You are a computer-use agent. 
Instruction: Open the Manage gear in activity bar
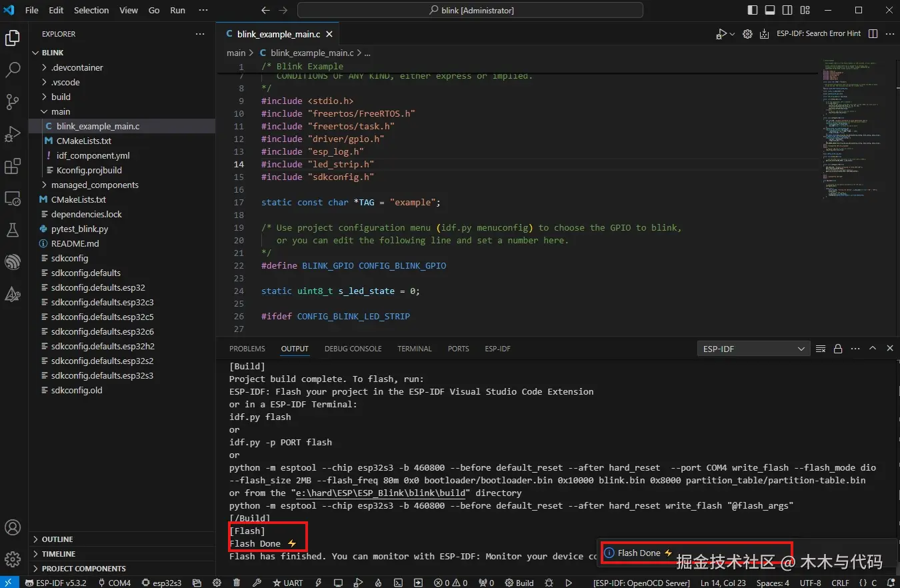pos(13,559)
